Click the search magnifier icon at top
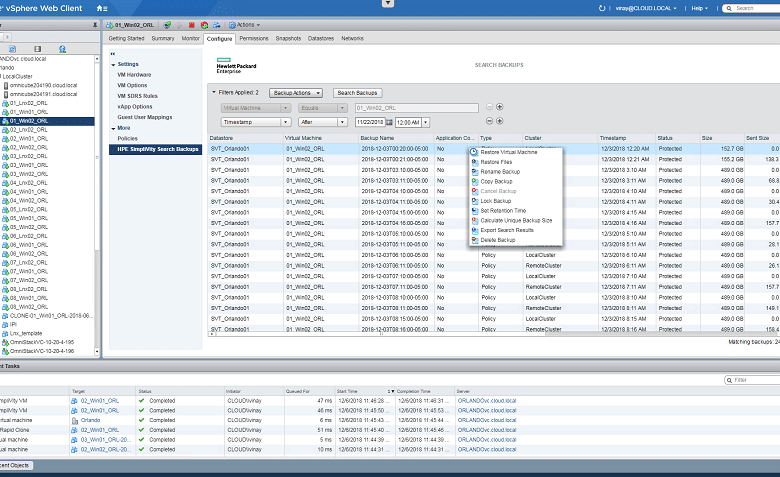Image resolution: width=780 pixels, height=477 pixels. click(x=729, y=8)
